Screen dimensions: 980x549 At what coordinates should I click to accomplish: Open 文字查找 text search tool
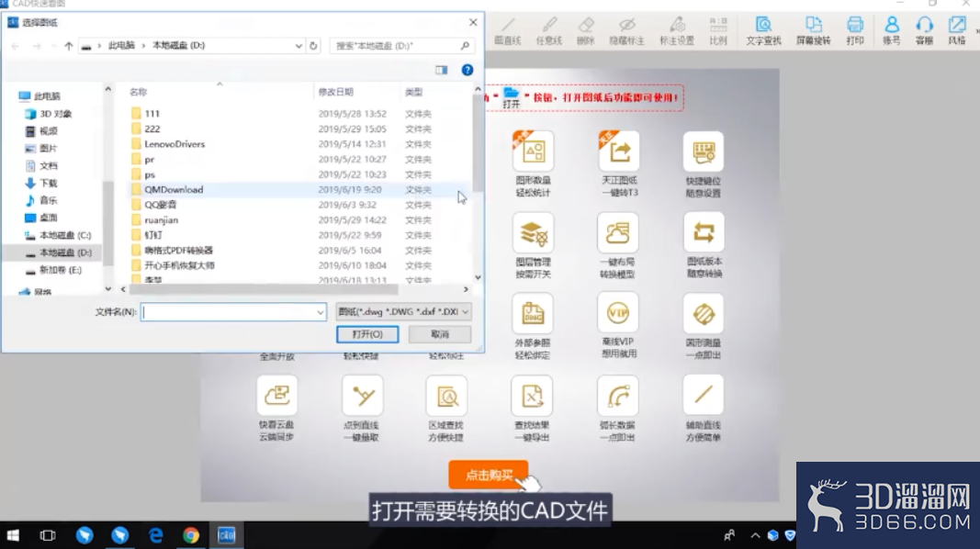tap(763, 31)
